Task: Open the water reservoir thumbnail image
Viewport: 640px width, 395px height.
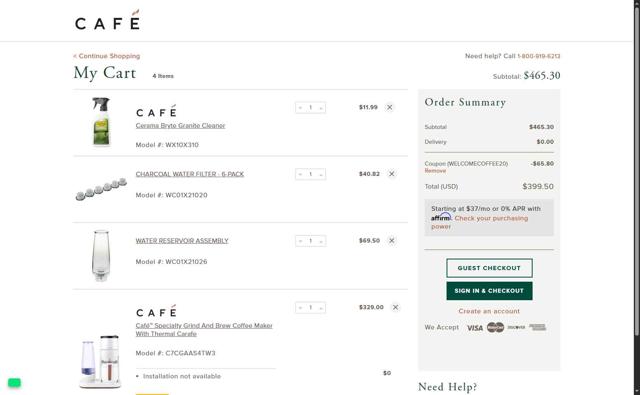Action: (100, 255)
